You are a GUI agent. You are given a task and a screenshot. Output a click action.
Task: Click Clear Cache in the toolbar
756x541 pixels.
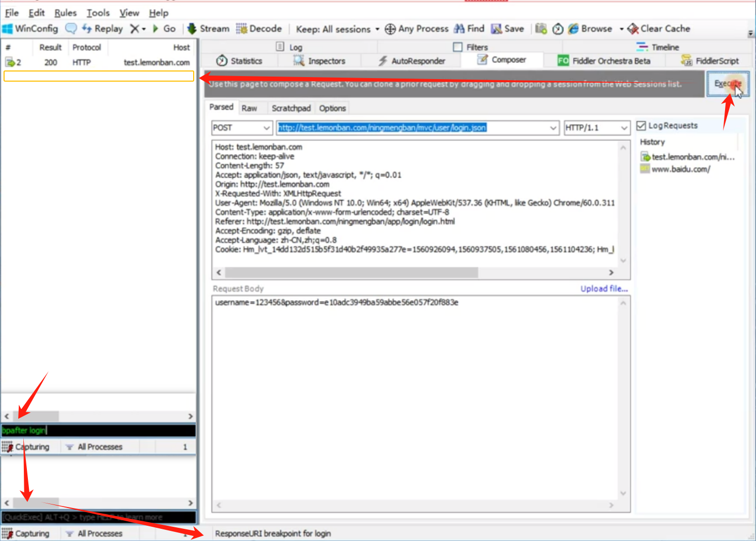(x=659, y=28)
